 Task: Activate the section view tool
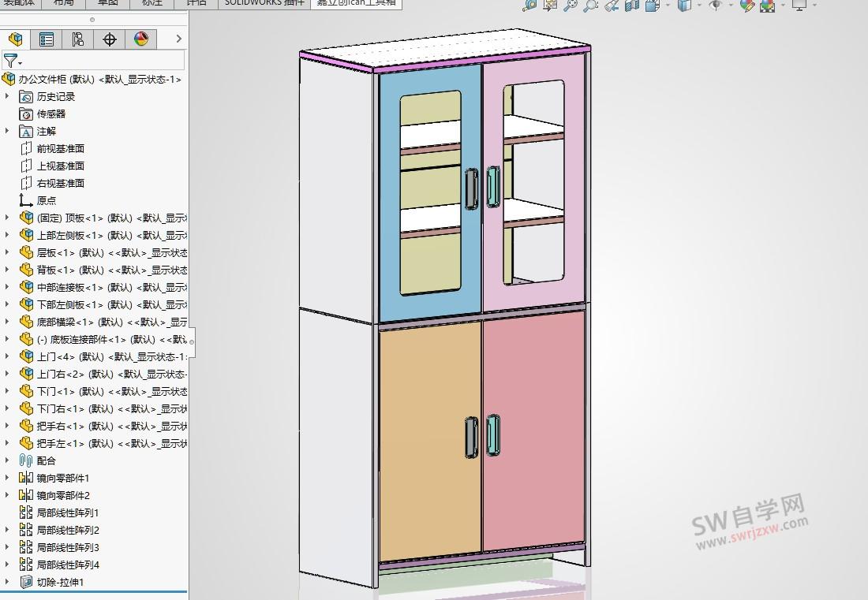[631, 6]
